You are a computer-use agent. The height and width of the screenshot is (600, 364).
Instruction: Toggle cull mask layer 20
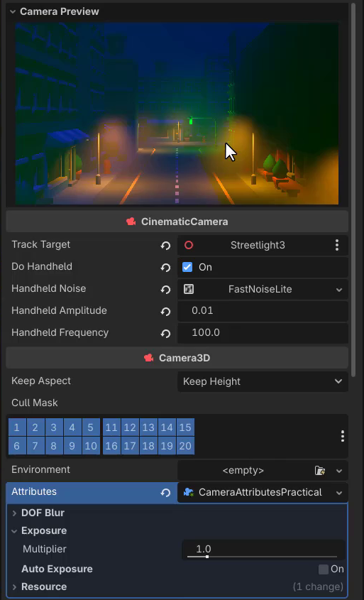pos(185,446)
